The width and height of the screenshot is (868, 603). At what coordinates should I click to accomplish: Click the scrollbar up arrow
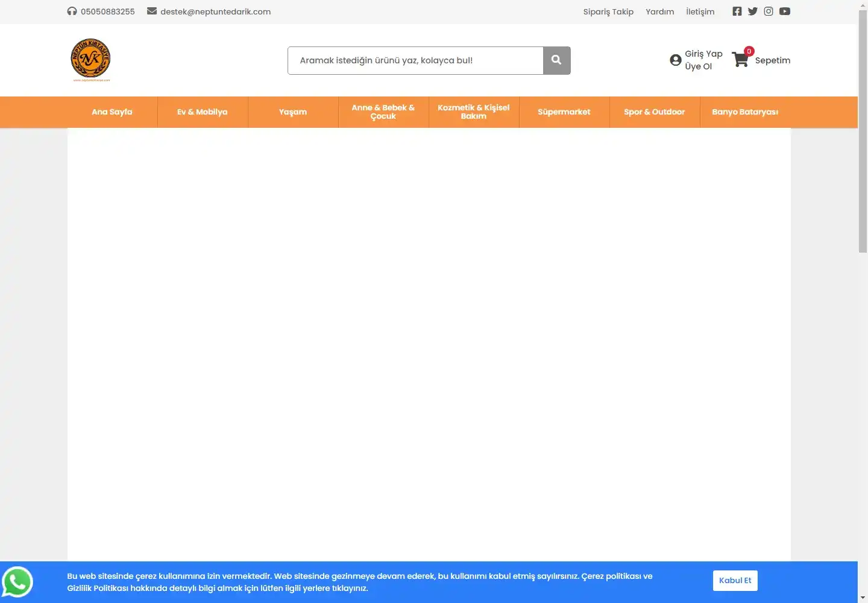(x=863, y=5)
